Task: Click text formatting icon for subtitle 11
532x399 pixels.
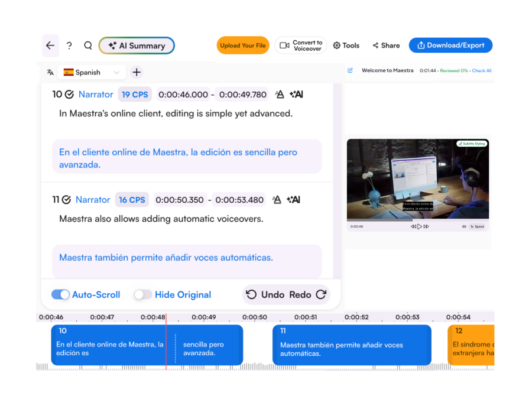Action: click(x=277, y=200)
